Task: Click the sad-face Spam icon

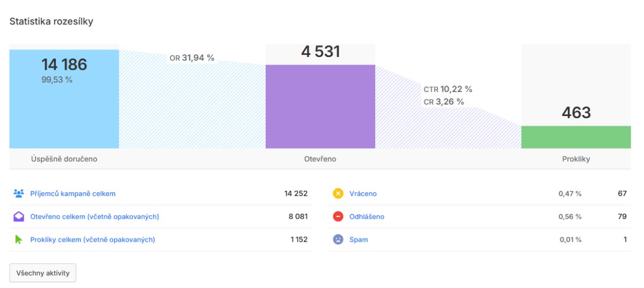Action: tap(338, 240)
